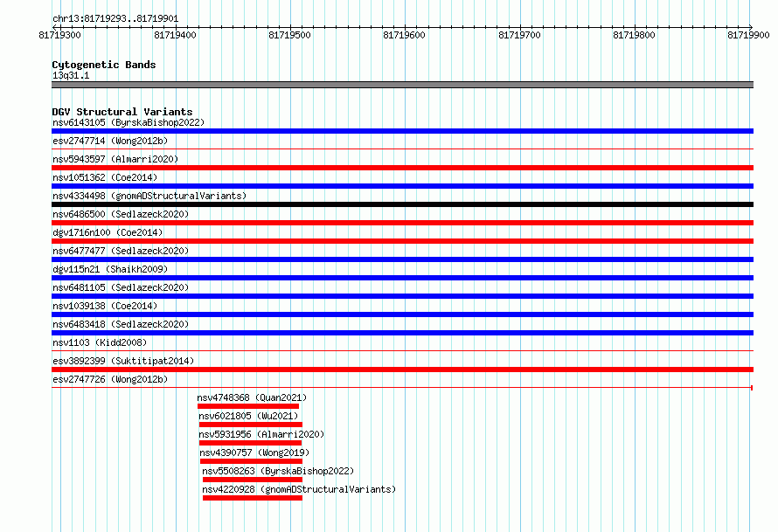Click ruler position 81719800
Viewport: 778px width, 532px height.
click(x=634, y=35)
